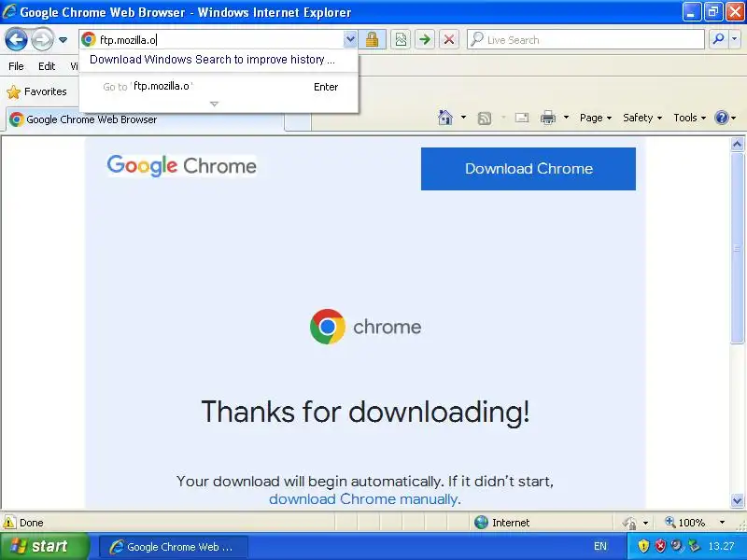The width and height of the screenshot is (747, 560).
Task: Click the Read Mail icon
Action: click(x=522, y=118)
